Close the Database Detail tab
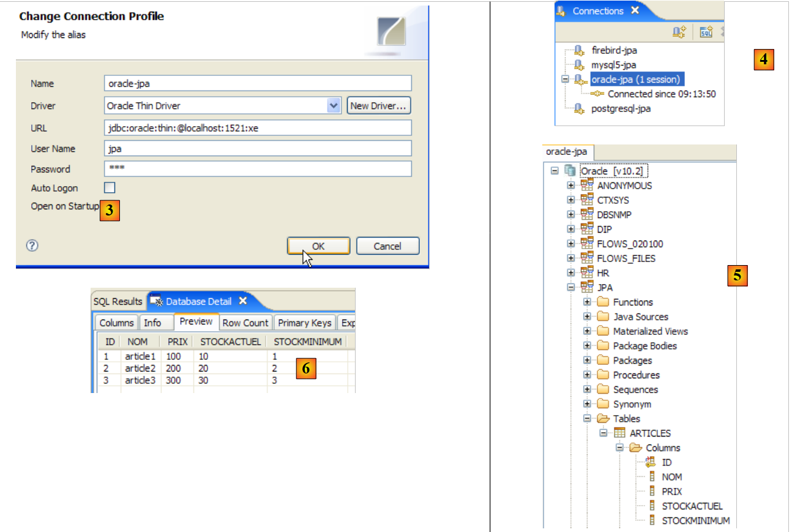Screen dimensions: 792x532 (243, 301)
